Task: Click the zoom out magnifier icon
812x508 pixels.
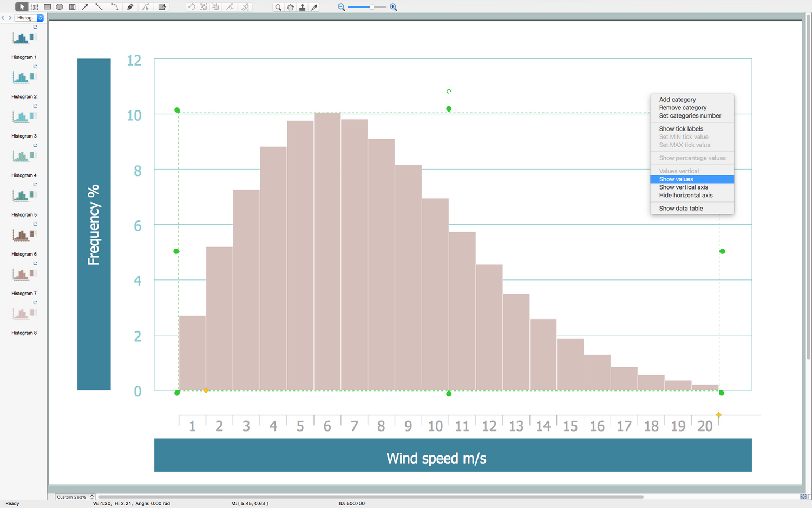Action: [x=341, y=7]
